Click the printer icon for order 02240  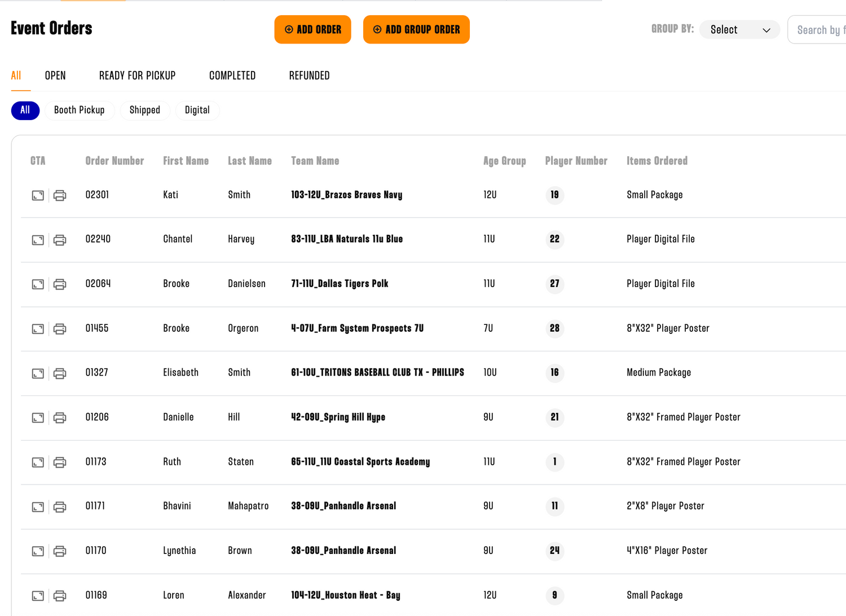[60, 240]
